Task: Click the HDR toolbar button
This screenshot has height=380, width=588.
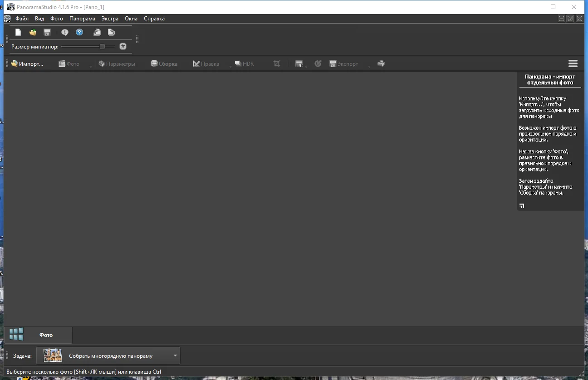Action: click(244, 64)
